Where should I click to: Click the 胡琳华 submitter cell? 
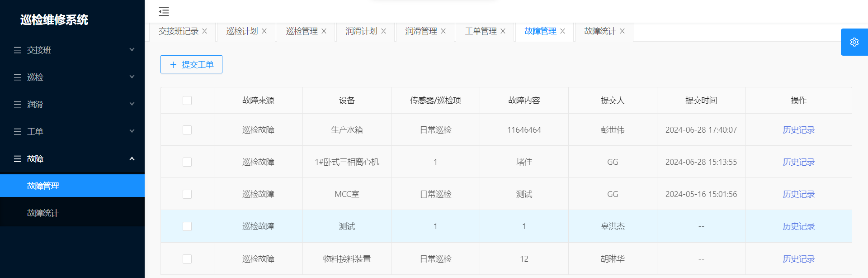pos(613,259)
